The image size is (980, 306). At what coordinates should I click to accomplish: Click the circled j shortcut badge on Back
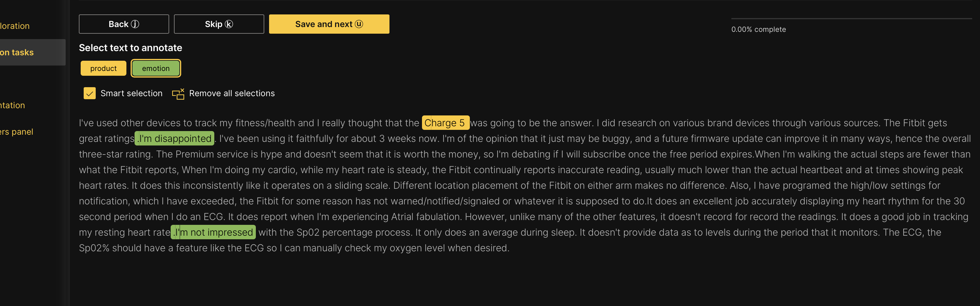coord(135,24)
